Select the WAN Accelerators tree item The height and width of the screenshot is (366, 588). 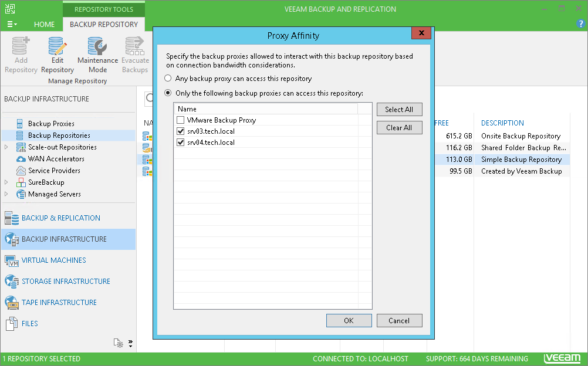click(x=56, y=159)
